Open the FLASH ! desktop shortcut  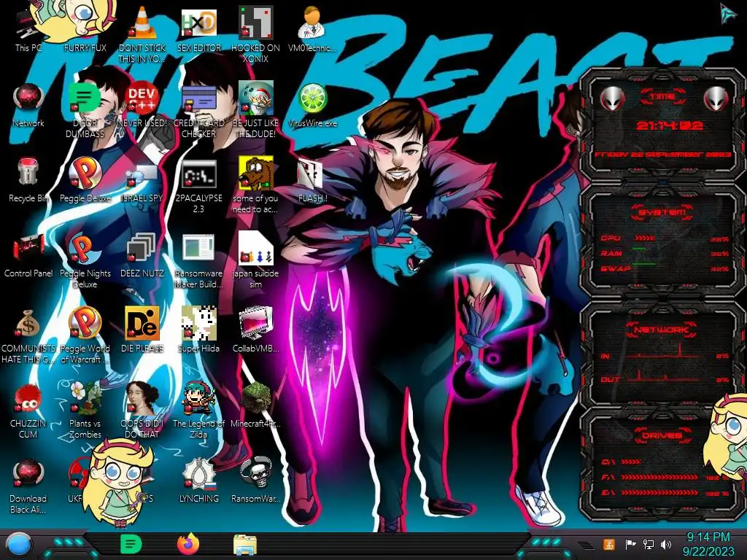point(312,181)
